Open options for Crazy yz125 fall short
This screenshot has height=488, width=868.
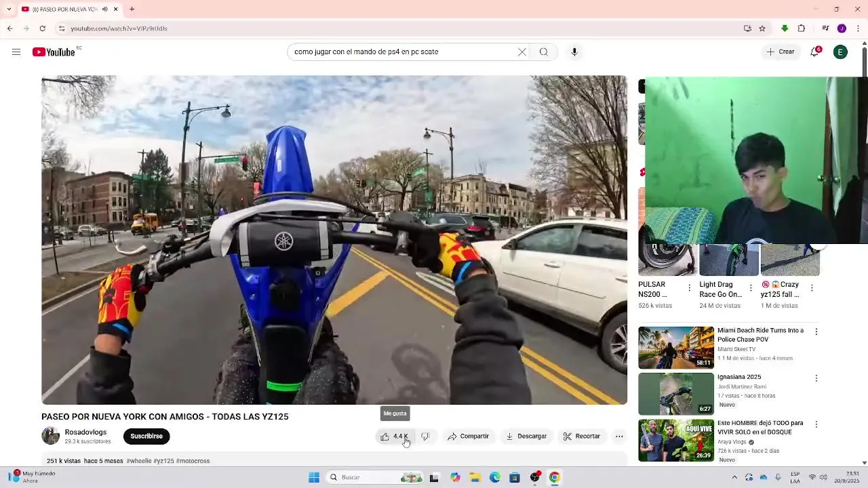(812, 288)
